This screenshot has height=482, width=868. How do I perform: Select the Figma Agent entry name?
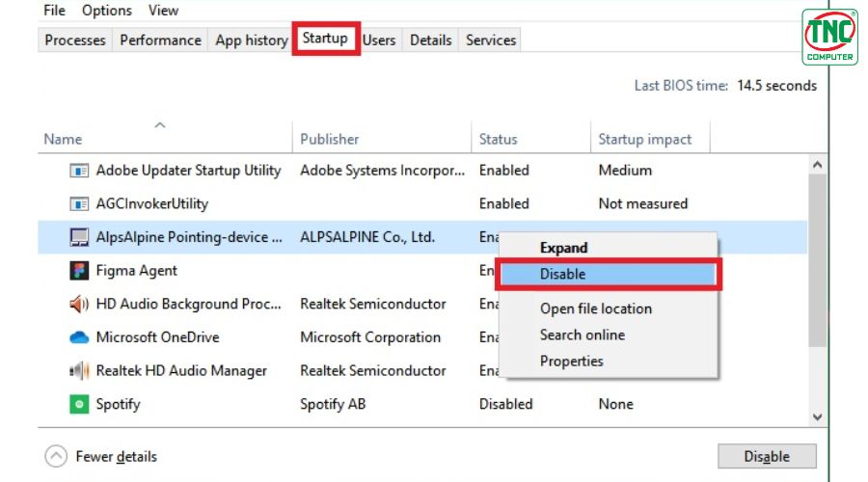[136, 271]
